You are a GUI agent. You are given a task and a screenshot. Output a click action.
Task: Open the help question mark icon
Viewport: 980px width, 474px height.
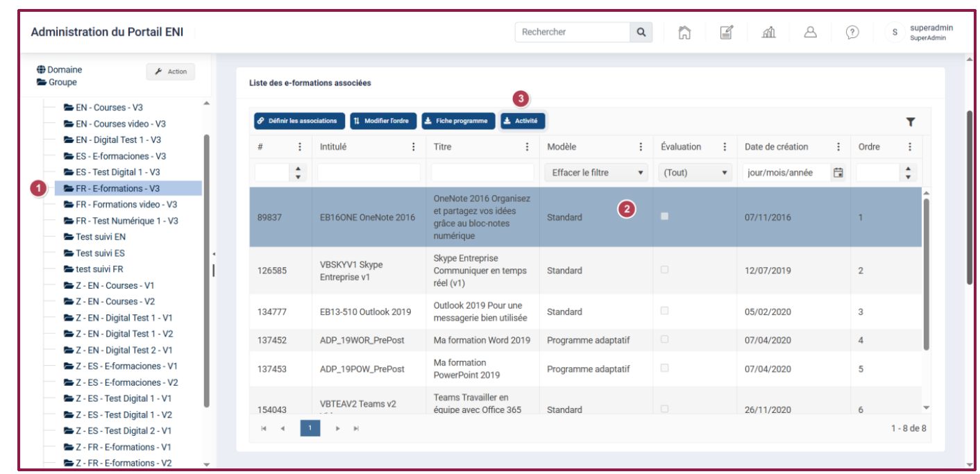pos(852,32)
